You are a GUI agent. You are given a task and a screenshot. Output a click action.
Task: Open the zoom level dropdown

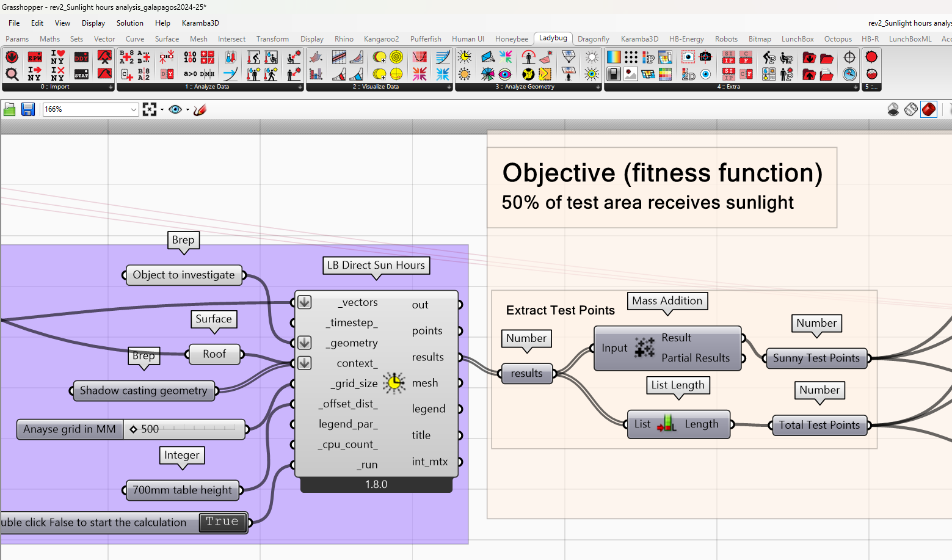tap(134, 109)
